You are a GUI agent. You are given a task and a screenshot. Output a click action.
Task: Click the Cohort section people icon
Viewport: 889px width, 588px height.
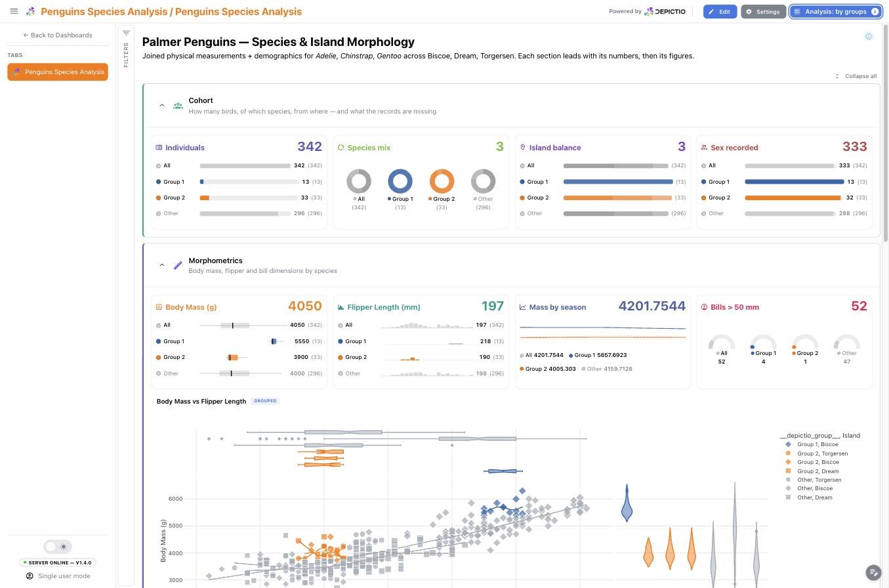pos(178,106)
